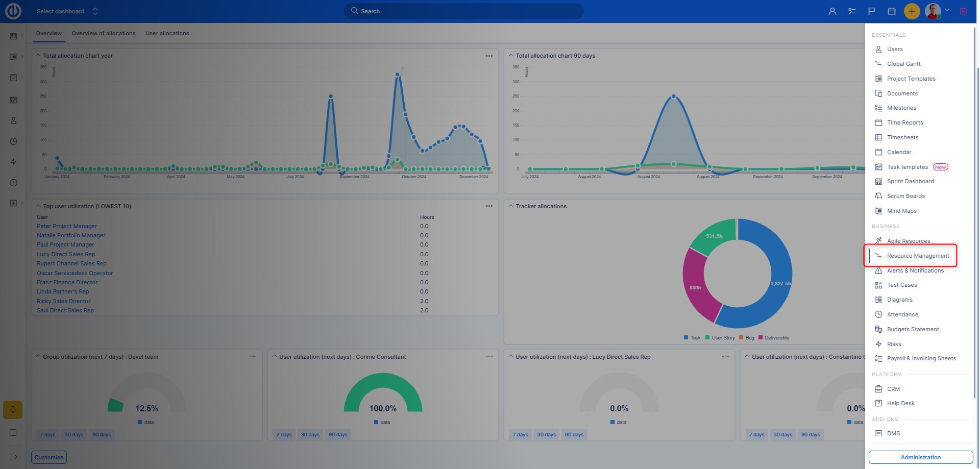Viewport: 980px width, 469px height.
Task: Toggle the Deliverable legend item in donut chart
Action: (774, 338)
